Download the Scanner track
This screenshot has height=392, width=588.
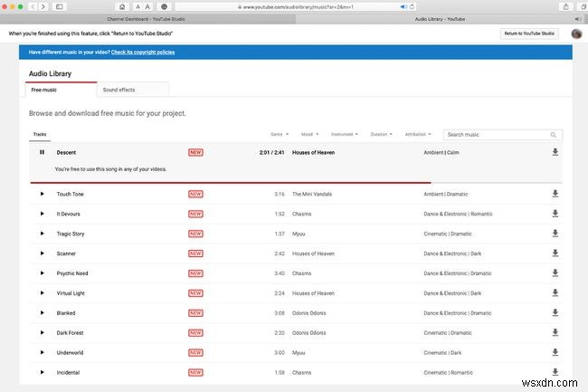(555, 253)
